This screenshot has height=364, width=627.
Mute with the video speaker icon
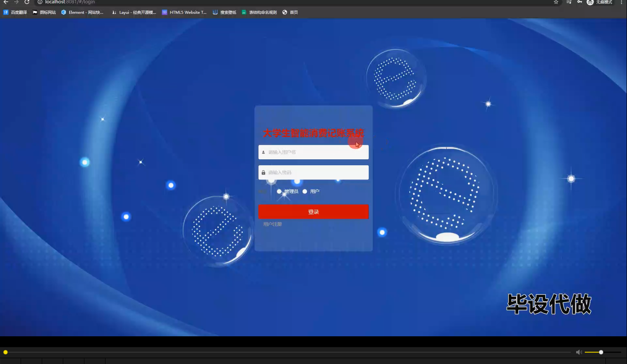[579, 352]
